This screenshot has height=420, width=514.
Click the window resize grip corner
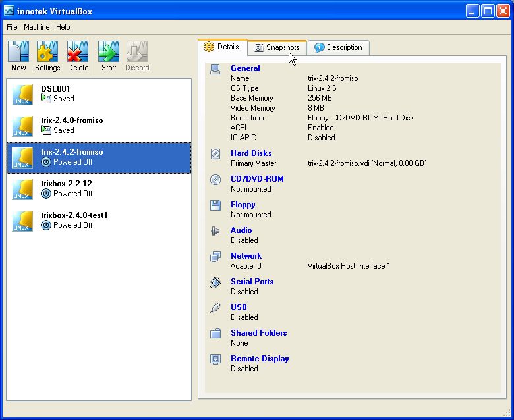507,413
